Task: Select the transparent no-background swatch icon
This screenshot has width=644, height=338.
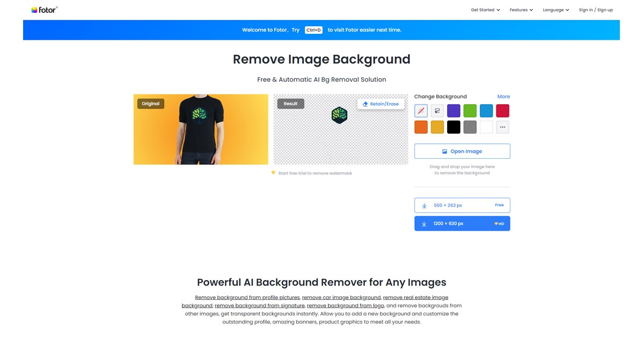Action: click(421, 111)
